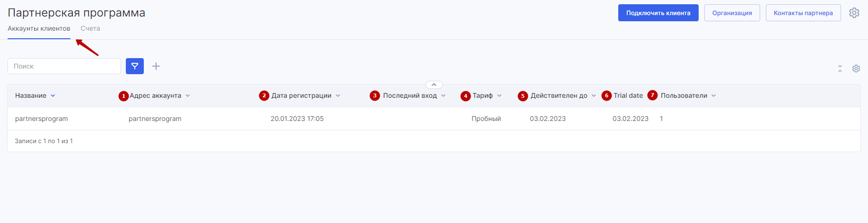Image resolution: width=868 pixels, height=223 pixels.
Task: Click the Контакты партнера button
Action: [803, 13]
